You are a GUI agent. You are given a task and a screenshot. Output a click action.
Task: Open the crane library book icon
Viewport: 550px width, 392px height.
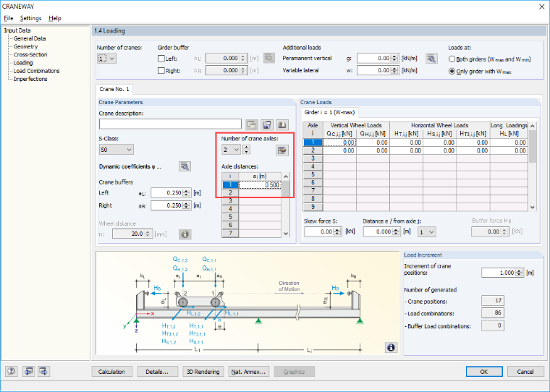coord(282,124)
